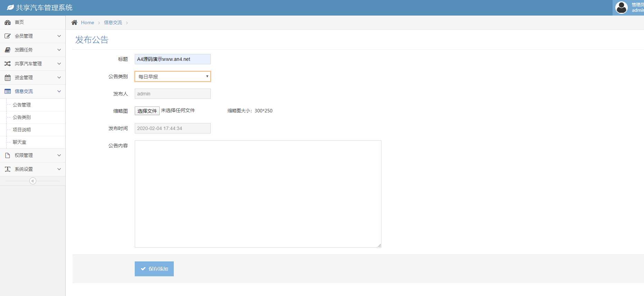This screenshot has height=296, width=644.
Task: Click the calendar icon beside 资金管理
Action: click(x=8, y=77)
